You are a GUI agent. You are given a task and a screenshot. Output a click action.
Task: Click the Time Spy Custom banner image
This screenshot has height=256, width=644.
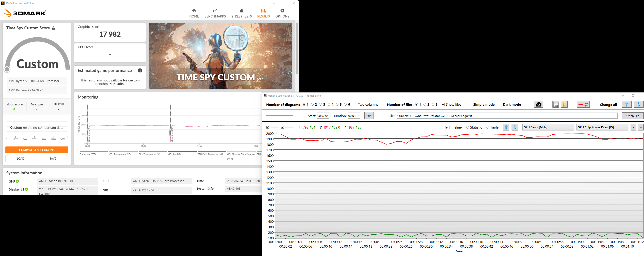[220, 56]
